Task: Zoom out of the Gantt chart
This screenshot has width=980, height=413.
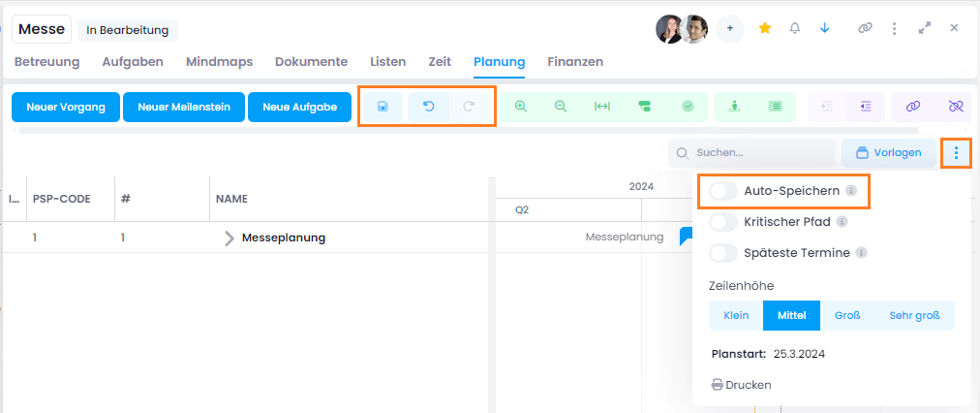Action: 561,107
